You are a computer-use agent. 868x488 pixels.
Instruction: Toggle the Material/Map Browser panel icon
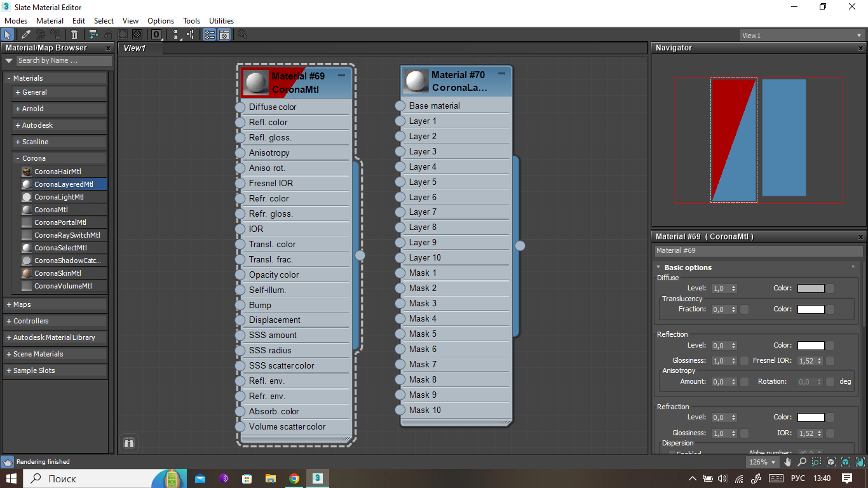tap(209, 34)
